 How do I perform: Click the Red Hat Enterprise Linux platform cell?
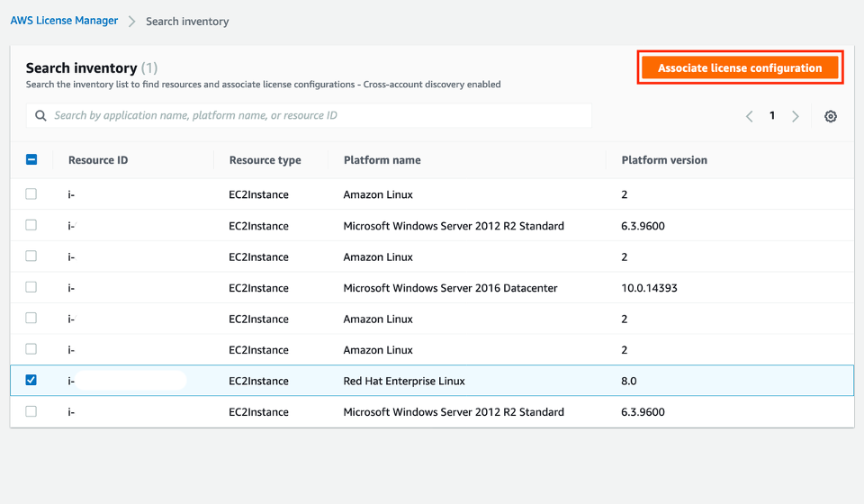click(x=404, y=381)
